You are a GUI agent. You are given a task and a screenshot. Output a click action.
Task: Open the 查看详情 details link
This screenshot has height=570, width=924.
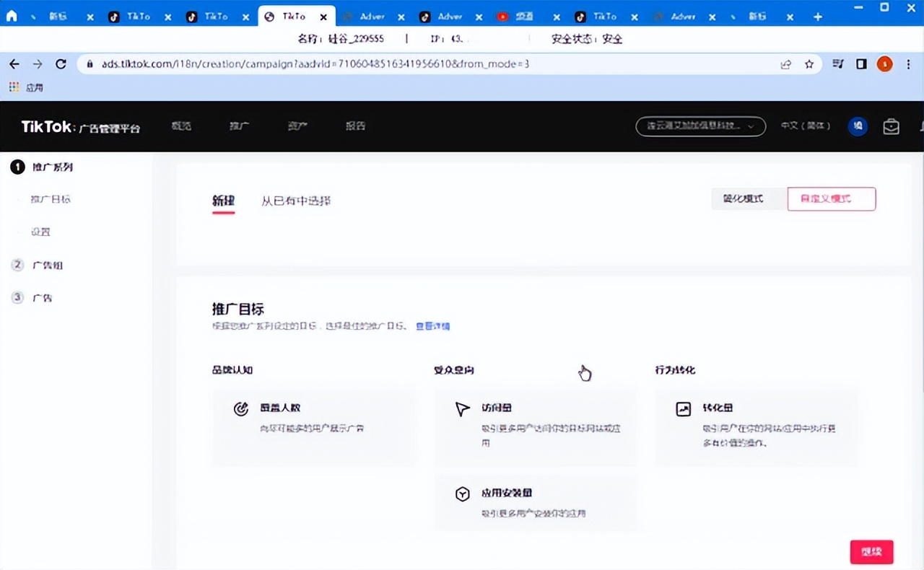(x=432, y=326)
